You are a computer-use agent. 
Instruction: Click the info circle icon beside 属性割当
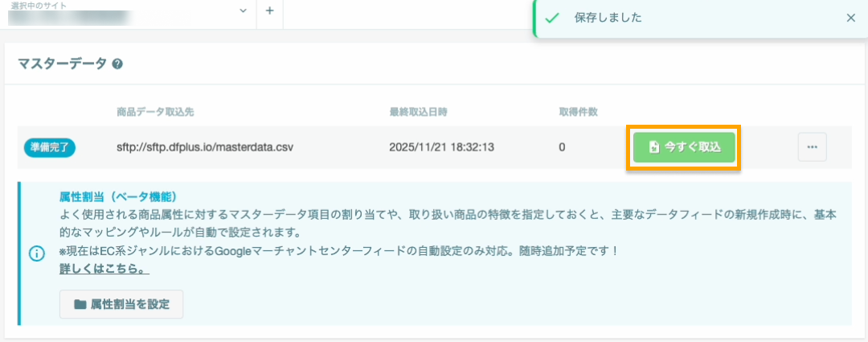[x=36, y=253]
